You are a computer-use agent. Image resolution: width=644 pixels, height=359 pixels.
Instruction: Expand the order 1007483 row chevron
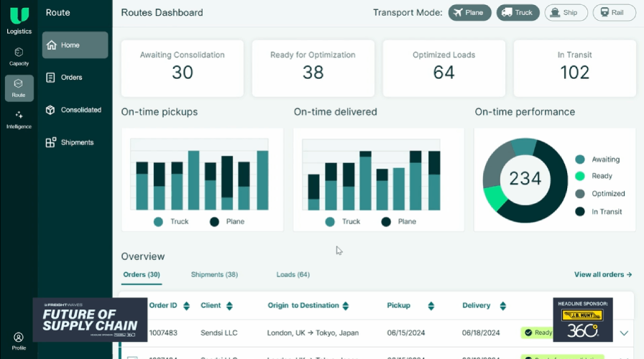tap(623, 333)
